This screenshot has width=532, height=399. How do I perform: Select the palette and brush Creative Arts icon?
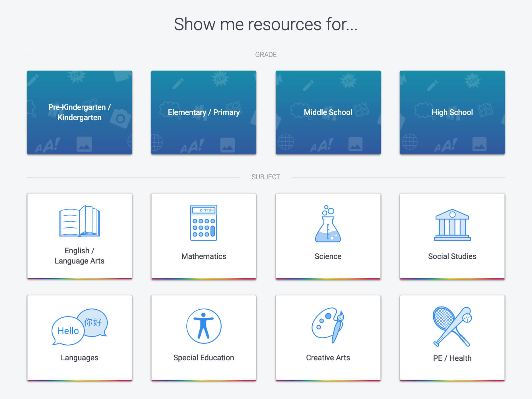[x=328, y=327]
